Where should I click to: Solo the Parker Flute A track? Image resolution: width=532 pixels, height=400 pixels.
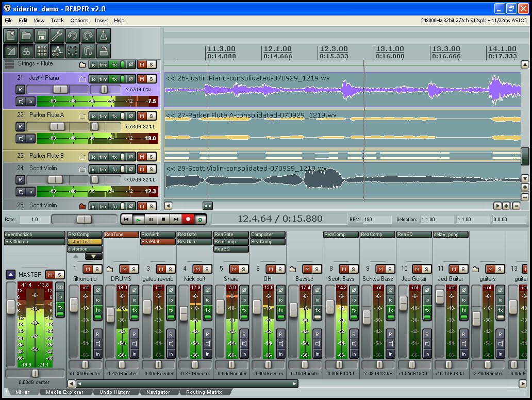click(151, 116)
